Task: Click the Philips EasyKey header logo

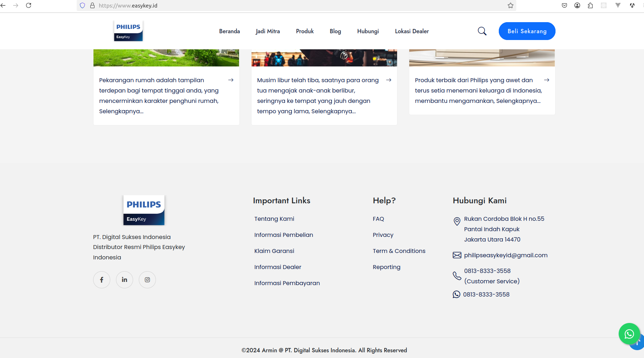Action: 128,31
